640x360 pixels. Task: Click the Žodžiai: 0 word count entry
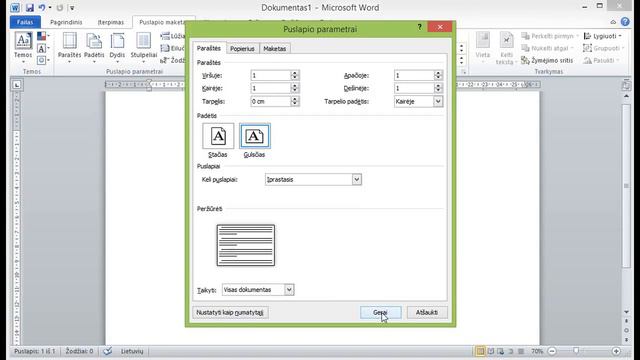pyautogui.click(x=79, y=351)
